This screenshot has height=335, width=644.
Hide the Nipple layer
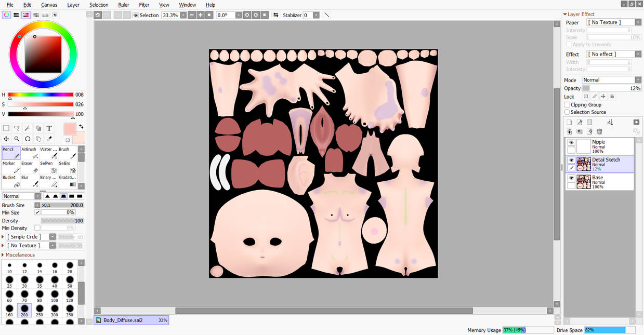[x=571, y=142]
